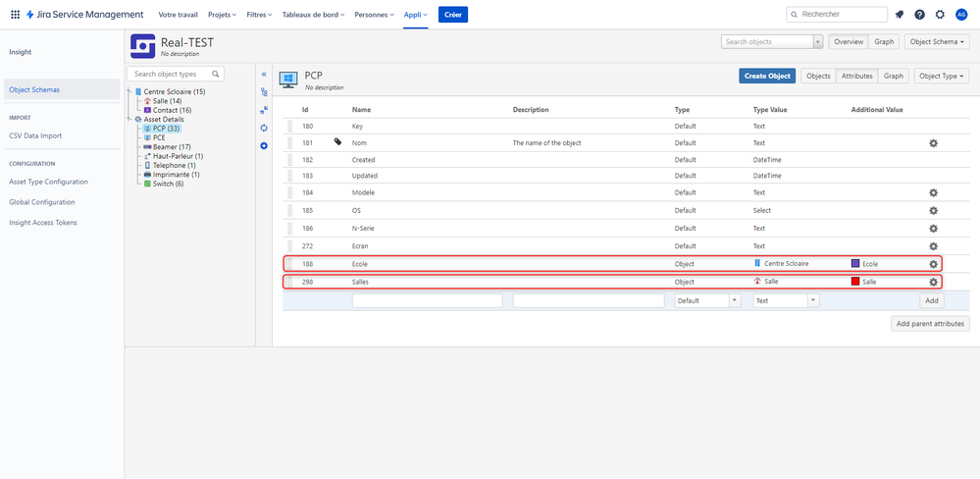Viewport: 980px width, 479px height.
Task: Select Centre Scloaire (15) in the tree
Action: [x=175, y=92]
